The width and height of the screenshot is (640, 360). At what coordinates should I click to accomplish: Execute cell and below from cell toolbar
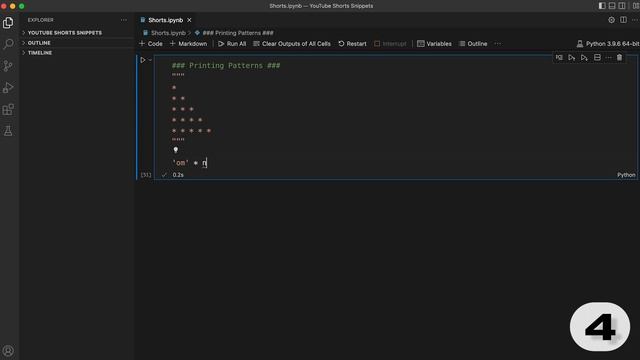(584, 58)
